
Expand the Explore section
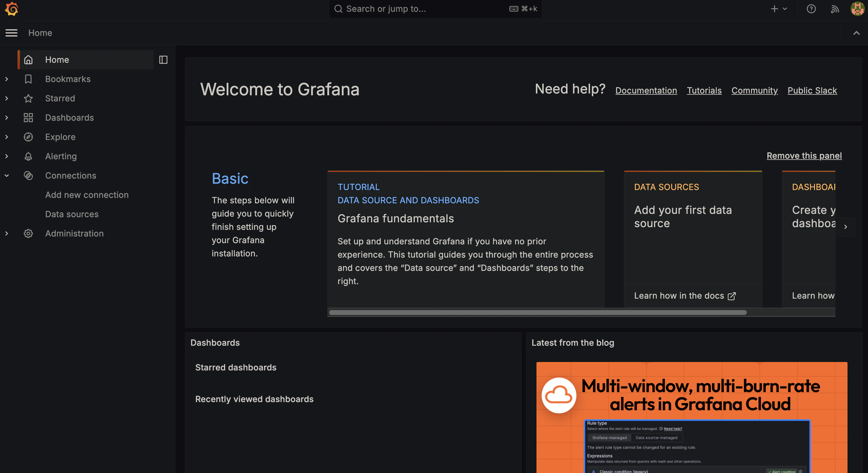tap(6, 137)
